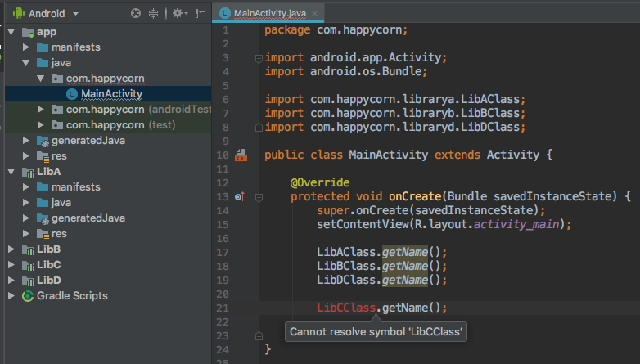Screen dimensions: 640x364
Task: Click the related XML file gutter icon
Action: coord(241,155)
